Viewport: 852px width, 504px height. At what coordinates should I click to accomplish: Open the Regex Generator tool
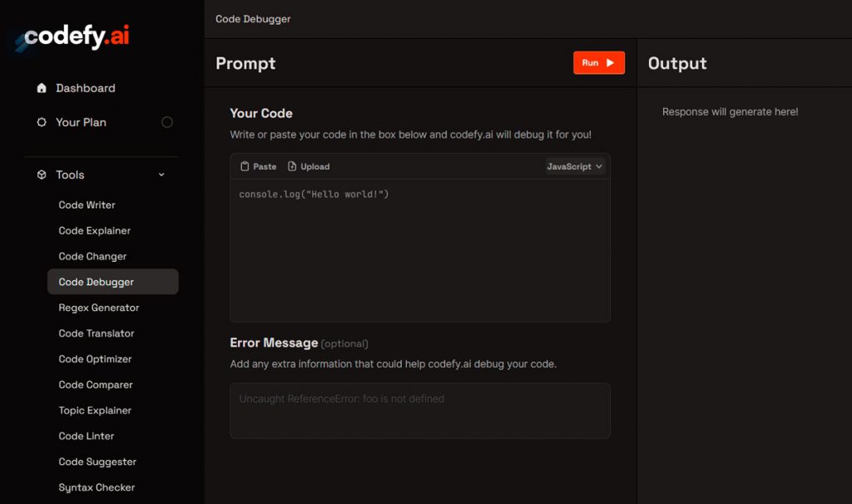click(x=99, y=308)
